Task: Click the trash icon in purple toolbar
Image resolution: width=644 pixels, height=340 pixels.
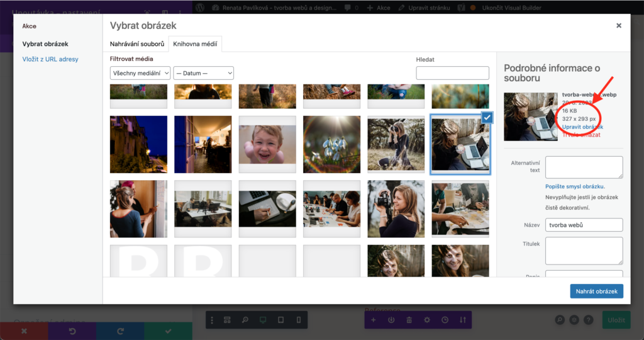Action: tap(409, 320)
